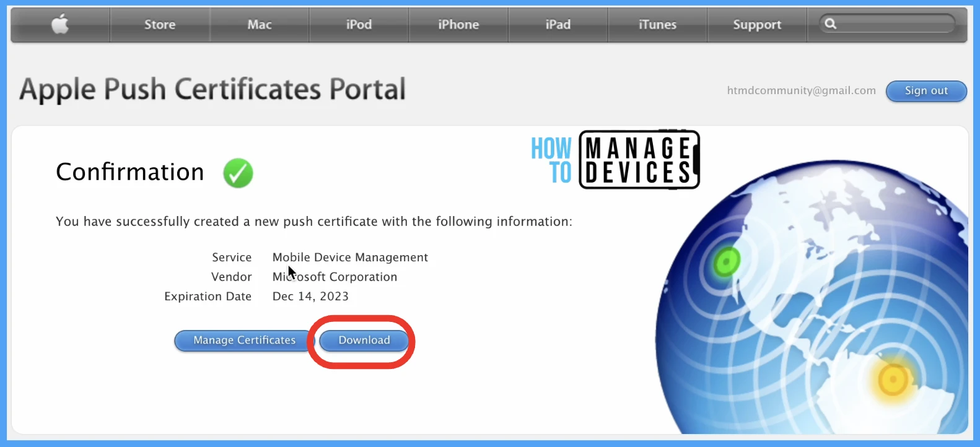Click the Microsoft Corporation vendor value
Image resolution: width=980 pixels, height=447 pixels.
click(335, 277)
